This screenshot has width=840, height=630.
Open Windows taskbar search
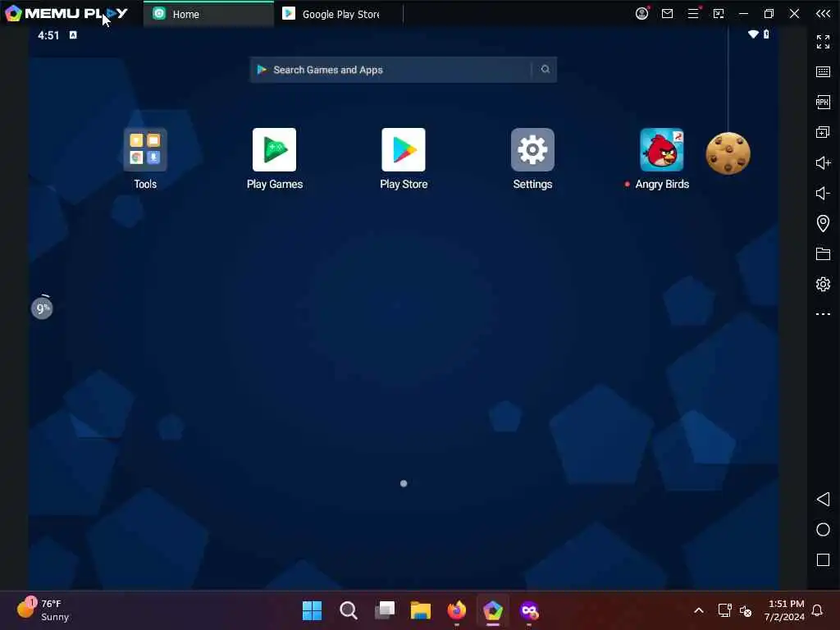348,610
